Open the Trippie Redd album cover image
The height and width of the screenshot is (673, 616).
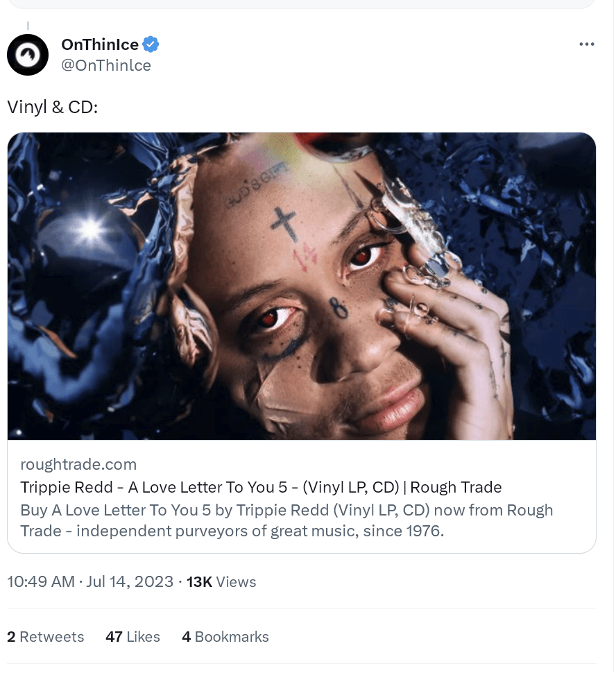pos(301,286)
